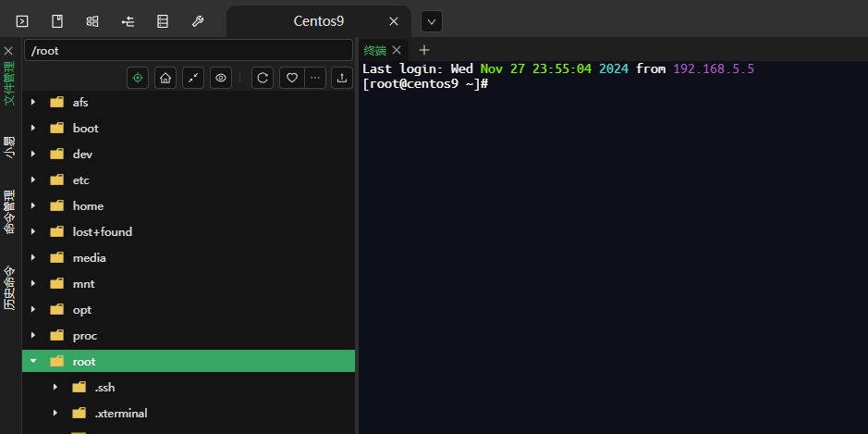Collapse the root folder arrow
868x434 pixels.
click(33, 362)
